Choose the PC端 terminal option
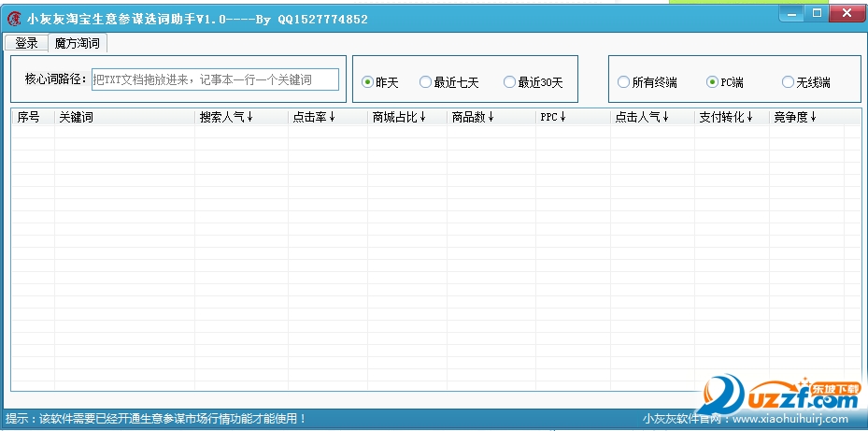This screenshot has height=431, width=868. [x=725, y=82]
